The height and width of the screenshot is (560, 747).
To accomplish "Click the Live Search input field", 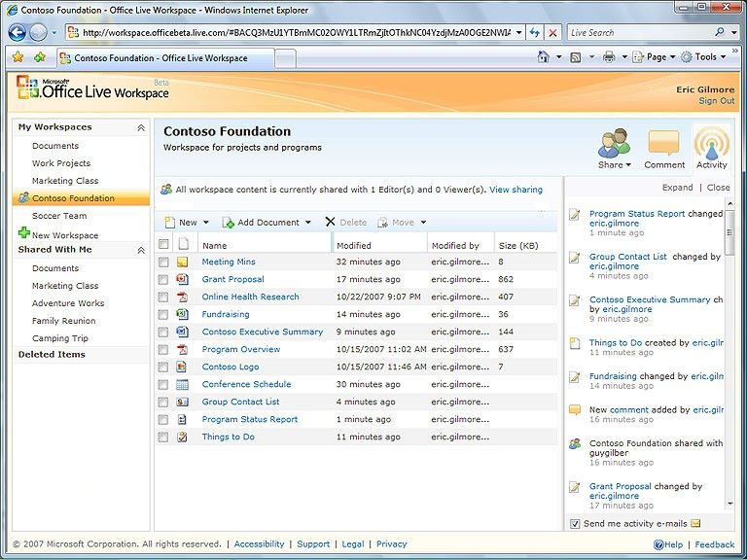I will point(640,33).
